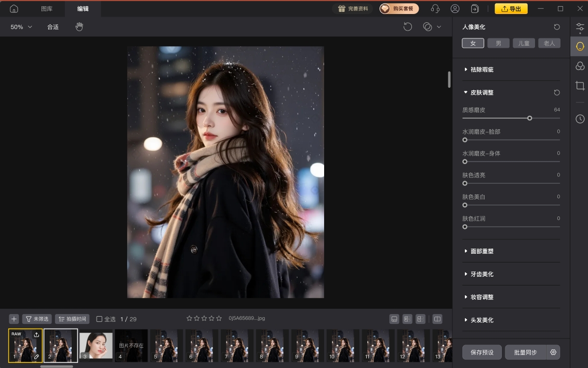
Task: Reset the 皮肤调整 section
Action: 557,92
